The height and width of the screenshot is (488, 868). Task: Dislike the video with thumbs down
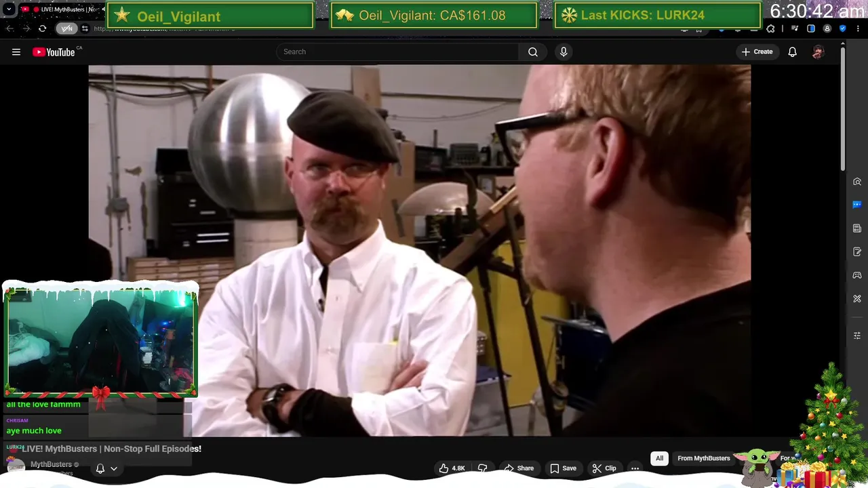483,468
